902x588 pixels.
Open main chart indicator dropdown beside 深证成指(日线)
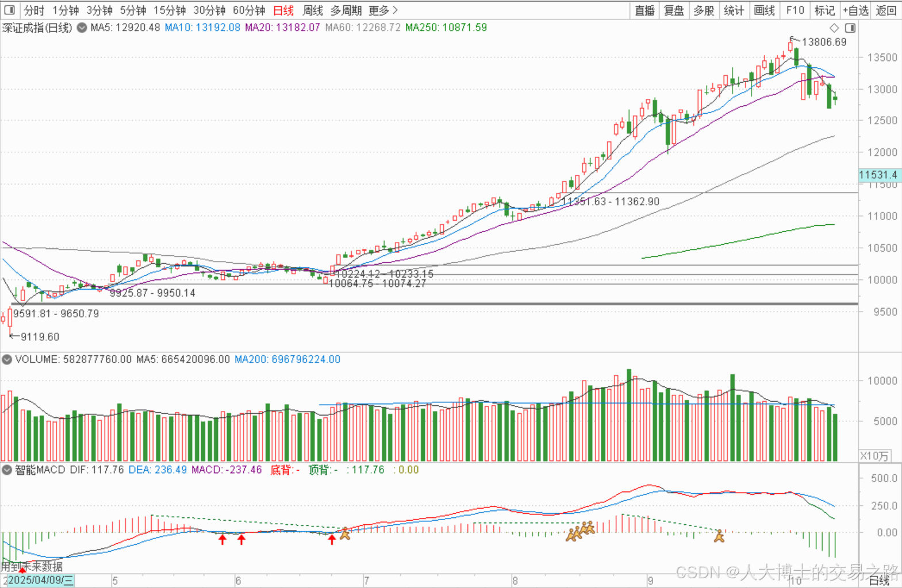[82, 28]
